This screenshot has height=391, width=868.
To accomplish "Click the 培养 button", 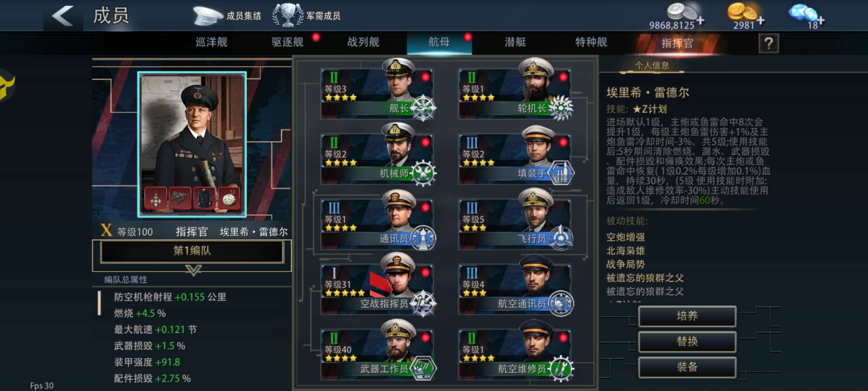I will point(687,316).
